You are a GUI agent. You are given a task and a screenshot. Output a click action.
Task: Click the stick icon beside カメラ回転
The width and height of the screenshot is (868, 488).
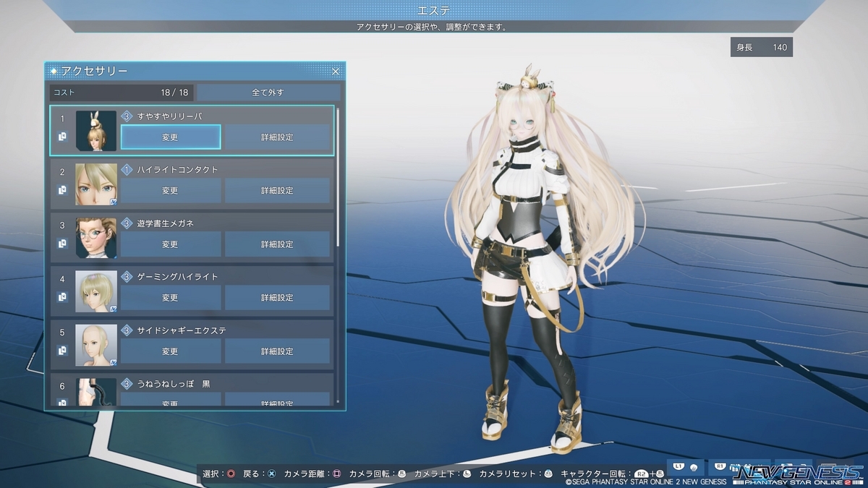[402, 474]
